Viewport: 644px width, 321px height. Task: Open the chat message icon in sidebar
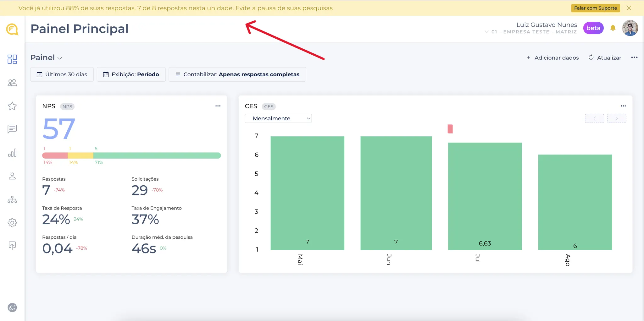click(x=12, y=129)
